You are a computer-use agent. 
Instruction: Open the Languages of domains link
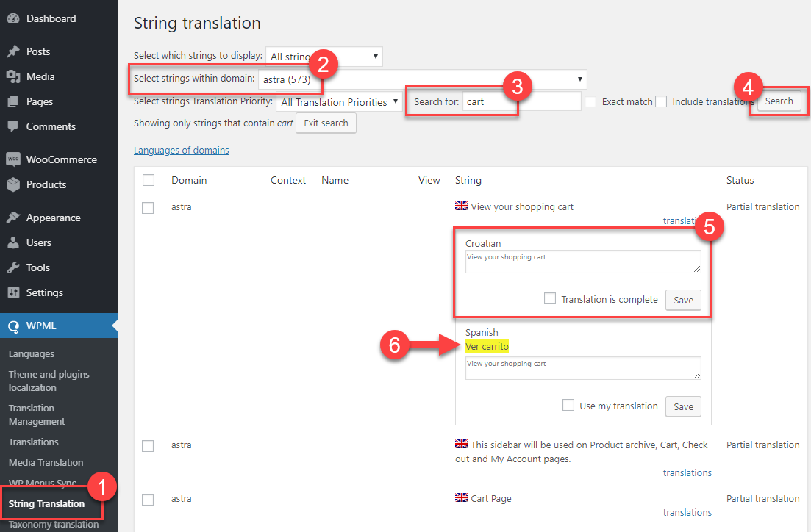coord(182,150)
